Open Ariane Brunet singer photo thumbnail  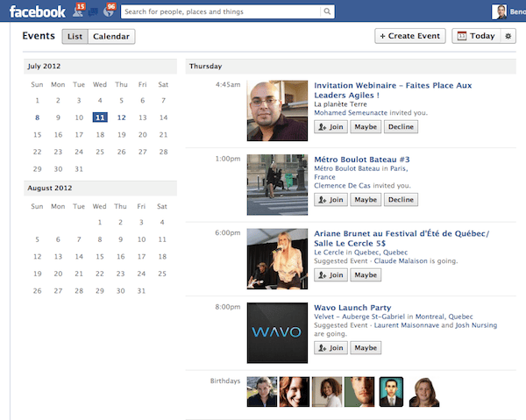[277, 259]
